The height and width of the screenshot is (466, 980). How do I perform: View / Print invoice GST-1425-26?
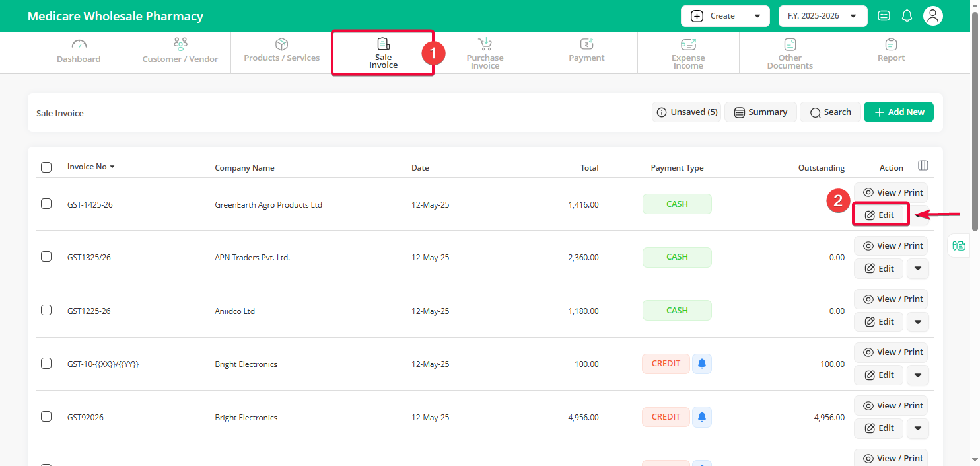(x=891, y=192)
